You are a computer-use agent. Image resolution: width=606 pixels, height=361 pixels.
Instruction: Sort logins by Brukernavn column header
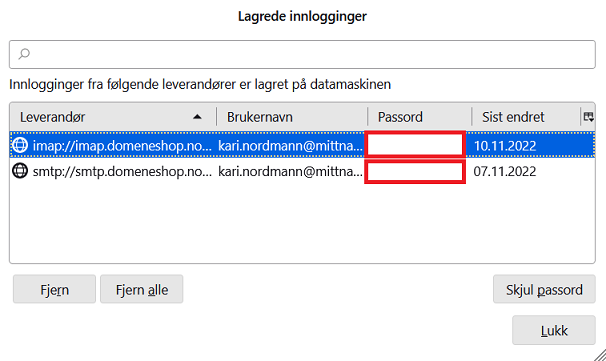point(292,117)
